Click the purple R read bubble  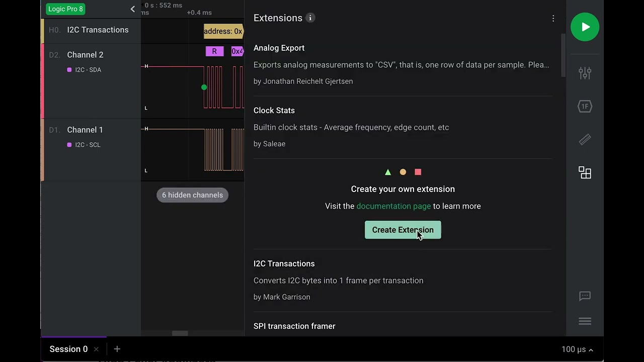pyautogui.click(x=214, y=51)
